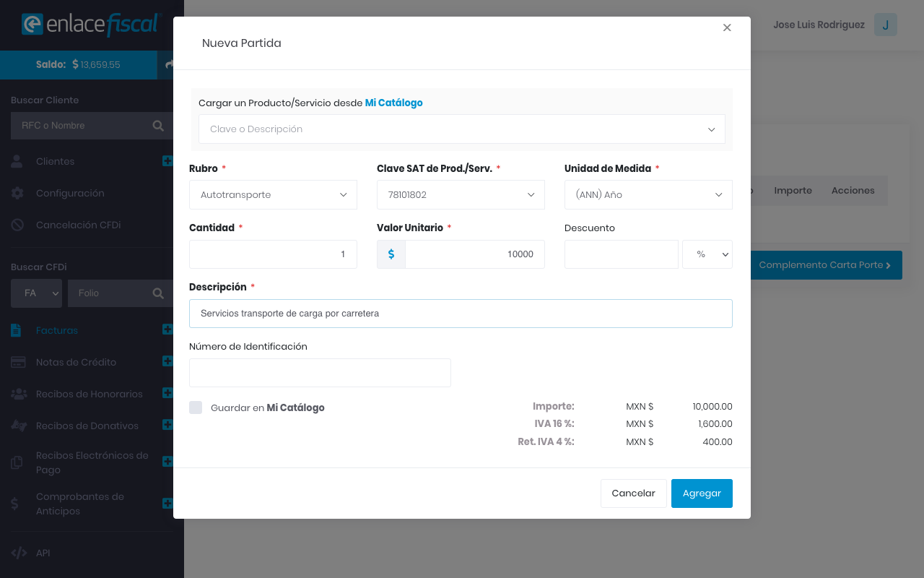Open the API menu item
The image size is (924, 578).
43,553
